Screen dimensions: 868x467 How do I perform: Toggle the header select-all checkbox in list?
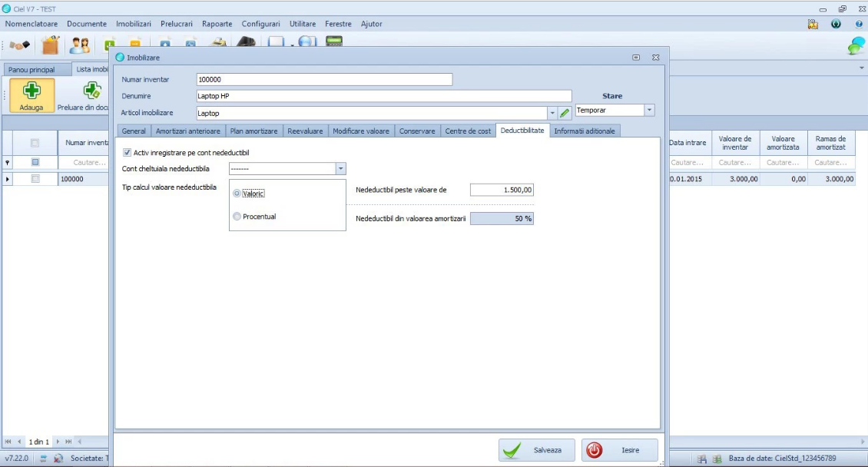coord(35,143)
